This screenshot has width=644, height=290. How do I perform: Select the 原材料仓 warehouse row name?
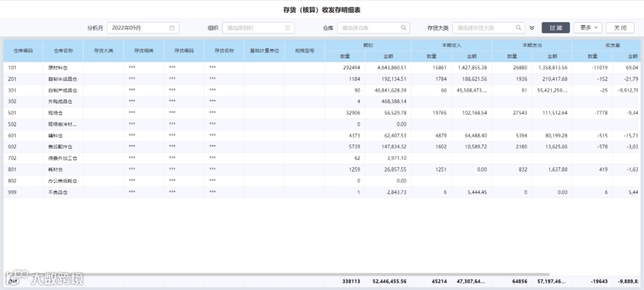coord(57,68)
